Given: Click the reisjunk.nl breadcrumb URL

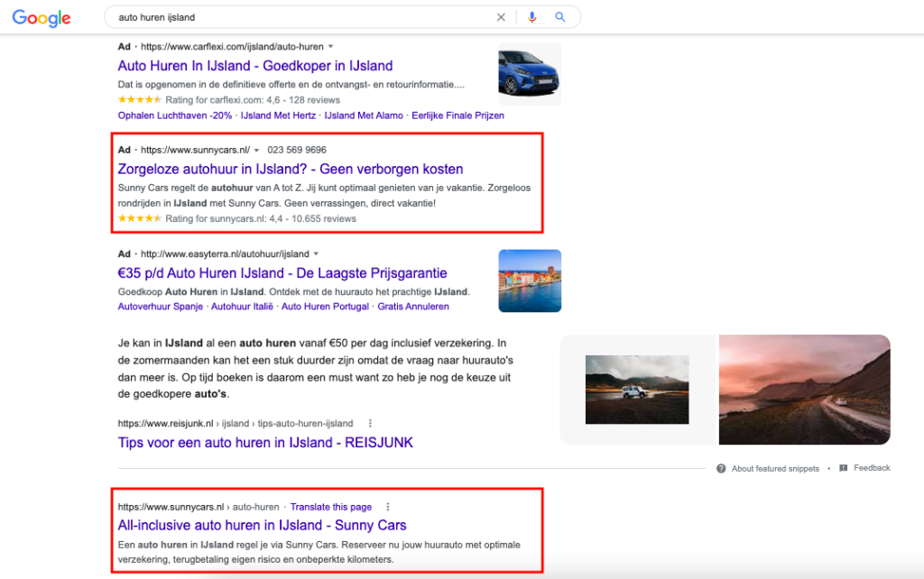Looking at the screenshot, I should [x=236, y=424].
